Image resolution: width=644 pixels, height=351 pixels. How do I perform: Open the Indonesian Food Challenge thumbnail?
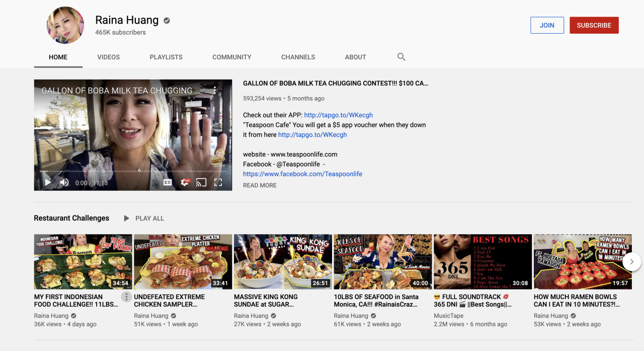tap(83, 261)
